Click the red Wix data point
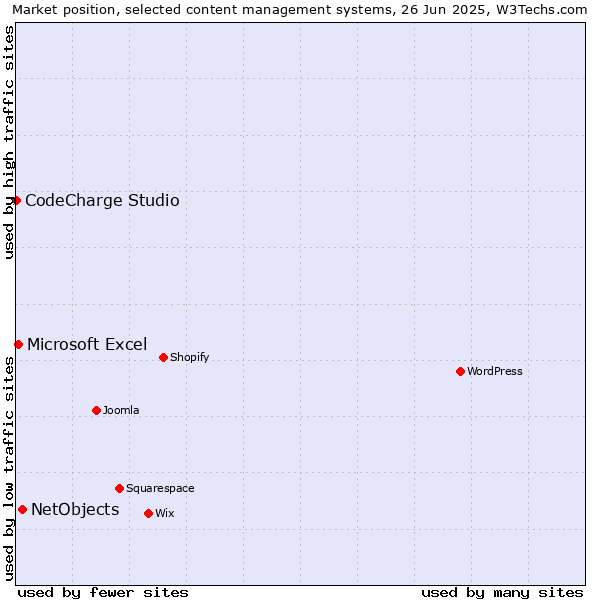 click(x=148, y=513)
